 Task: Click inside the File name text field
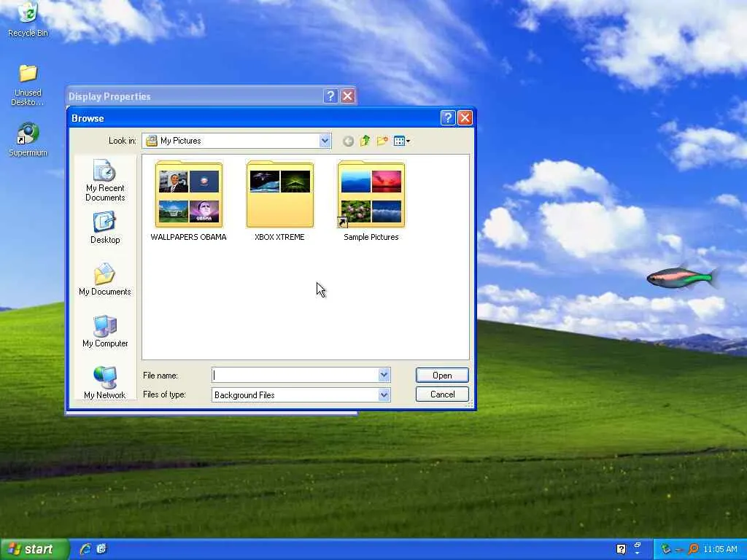tap(295, 376)
